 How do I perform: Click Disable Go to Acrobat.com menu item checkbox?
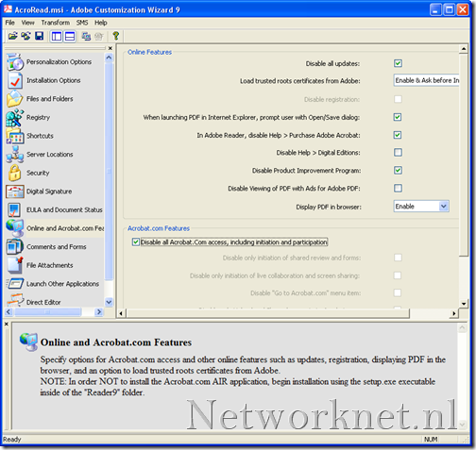pyautogui.click(x=398, y=293)
